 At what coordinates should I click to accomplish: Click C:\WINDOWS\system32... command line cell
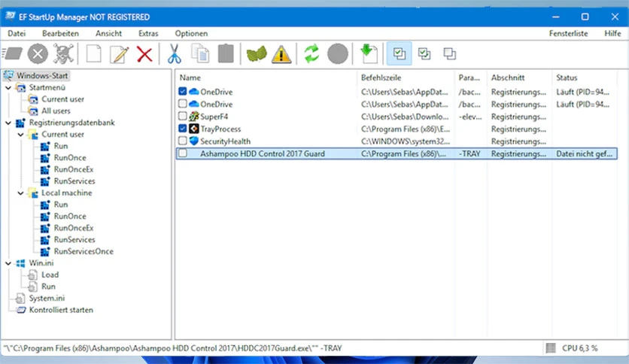(x=406, y=141)
